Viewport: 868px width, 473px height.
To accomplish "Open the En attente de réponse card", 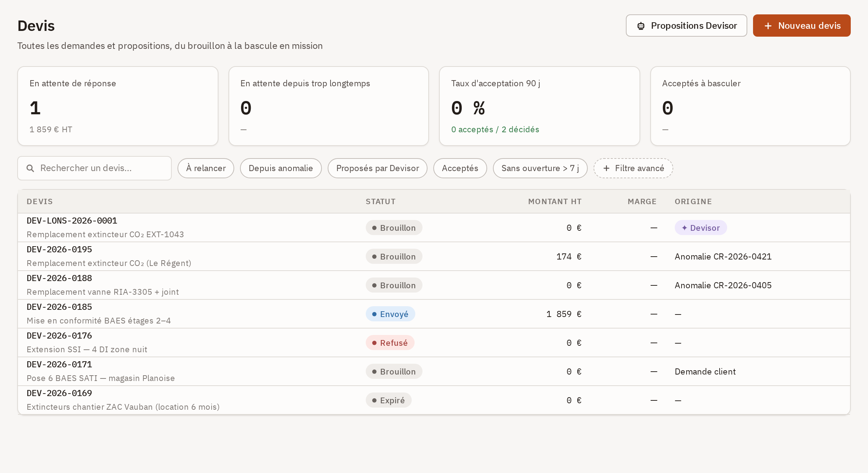I will tap(118, 106).
